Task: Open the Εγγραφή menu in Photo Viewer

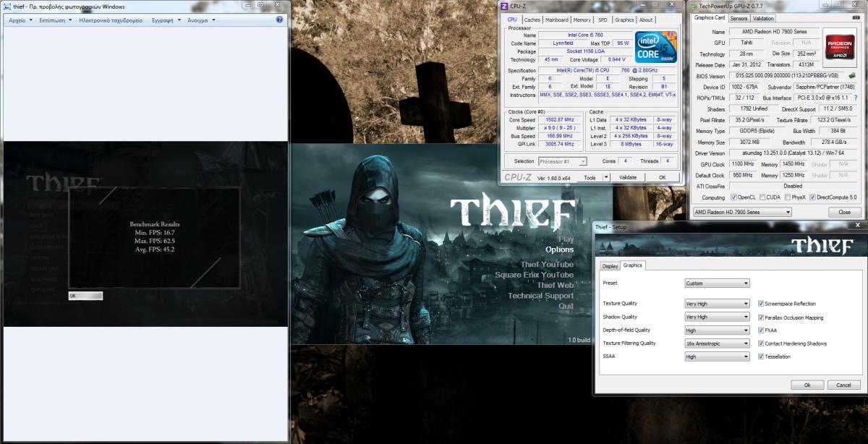Action: click(x=166, y=20)
